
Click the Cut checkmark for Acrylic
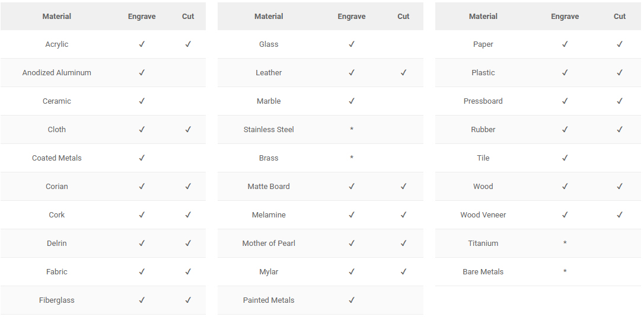[188, 44]
